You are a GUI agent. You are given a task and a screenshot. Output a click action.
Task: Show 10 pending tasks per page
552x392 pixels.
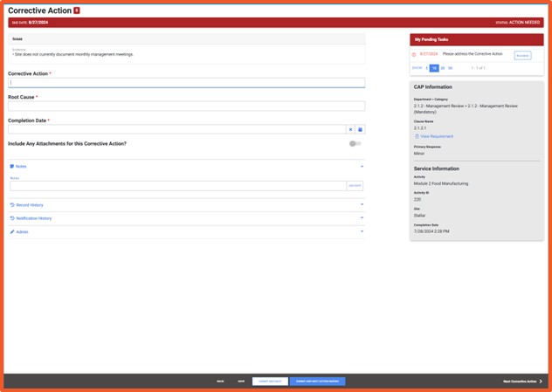(434, 68)
